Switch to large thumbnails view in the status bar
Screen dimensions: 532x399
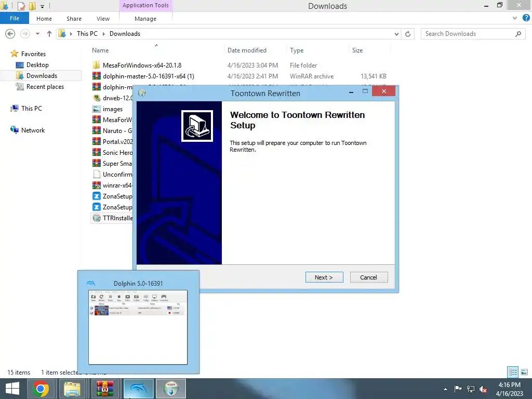pyautogui.click(x=524, y=372)
